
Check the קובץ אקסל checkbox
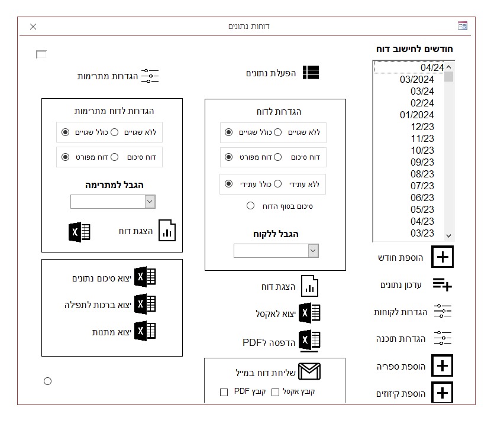[x=275, y=392]
